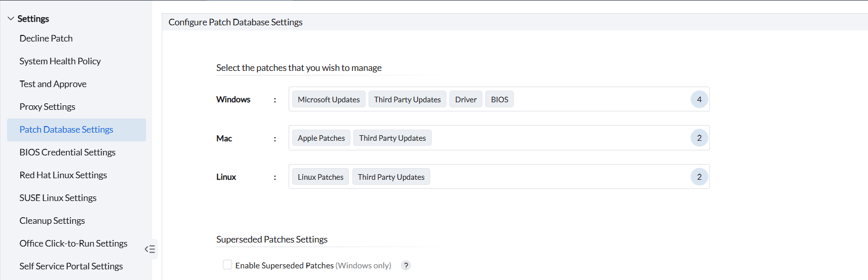
Task: Click the Mac patch selection field
Action: [556, 138]
